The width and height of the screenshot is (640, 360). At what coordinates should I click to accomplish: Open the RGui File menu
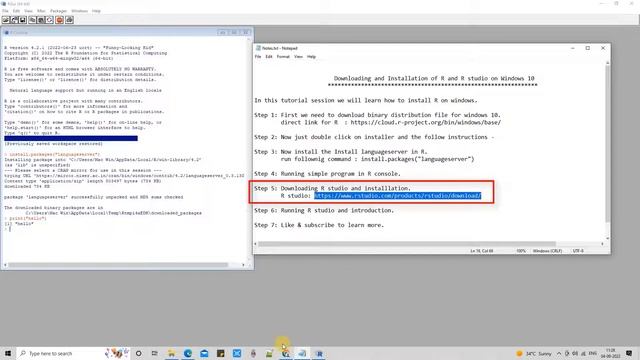pos(5,11)
